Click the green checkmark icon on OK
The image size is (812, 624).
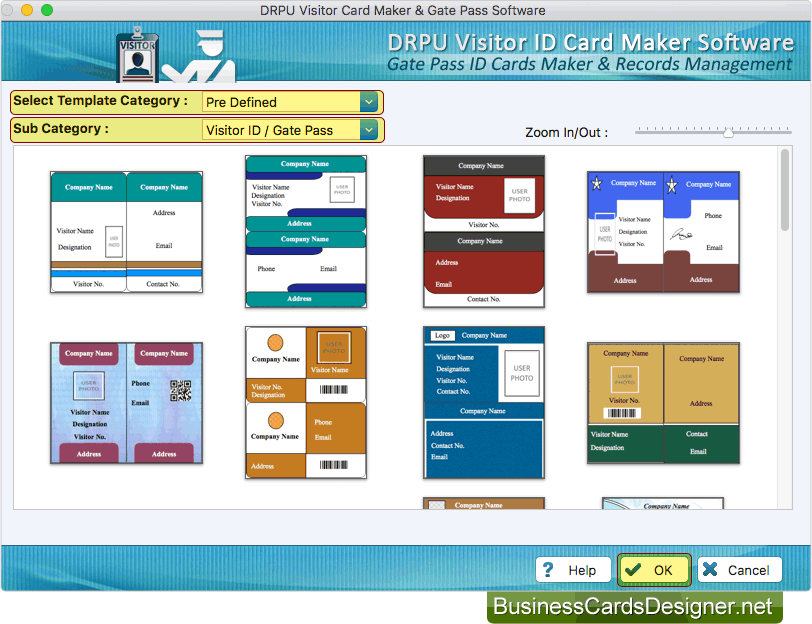point(633,570)
